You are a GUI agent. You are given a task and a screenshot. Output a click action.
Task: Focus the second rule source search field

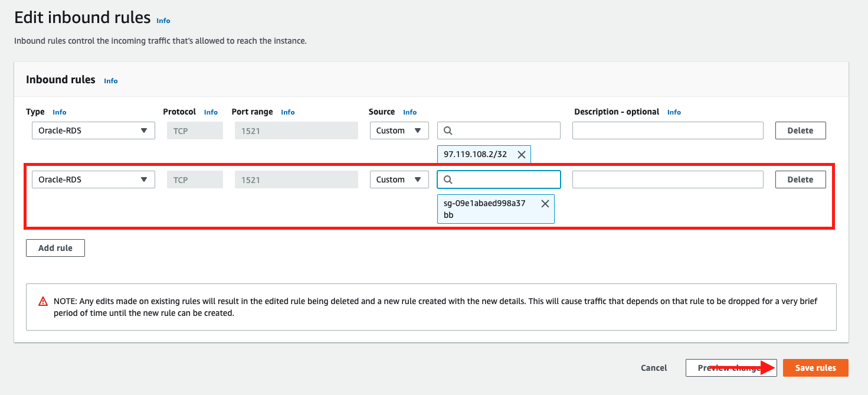tap(499, 179)
